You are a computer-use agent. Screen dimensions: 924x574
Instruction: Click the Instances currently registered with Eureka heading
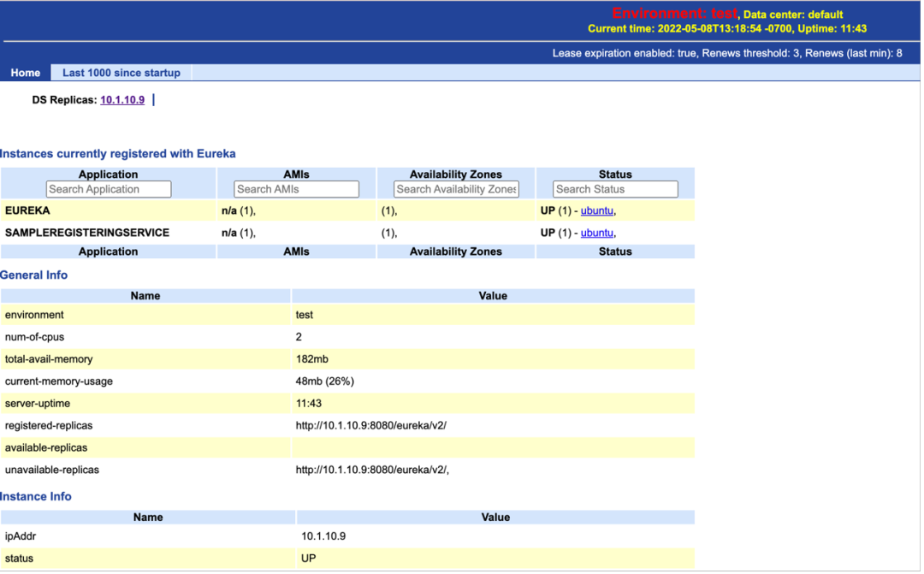118,154
